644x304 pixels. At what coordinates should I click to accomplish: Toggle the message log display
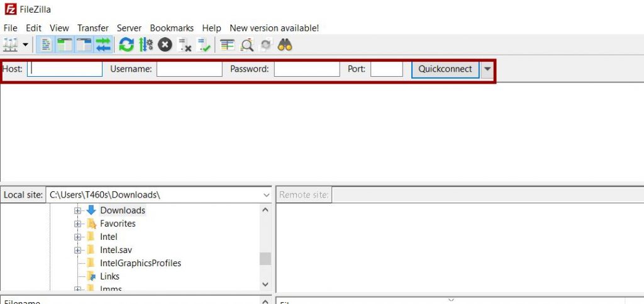(46, 44)
